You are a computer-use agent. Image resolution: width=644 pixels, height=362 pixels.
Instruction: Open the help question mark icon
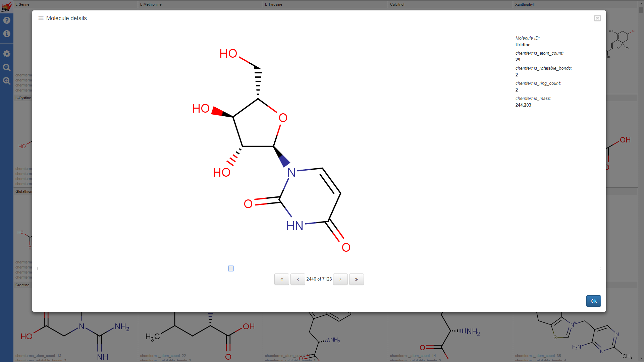click(7, 20)
